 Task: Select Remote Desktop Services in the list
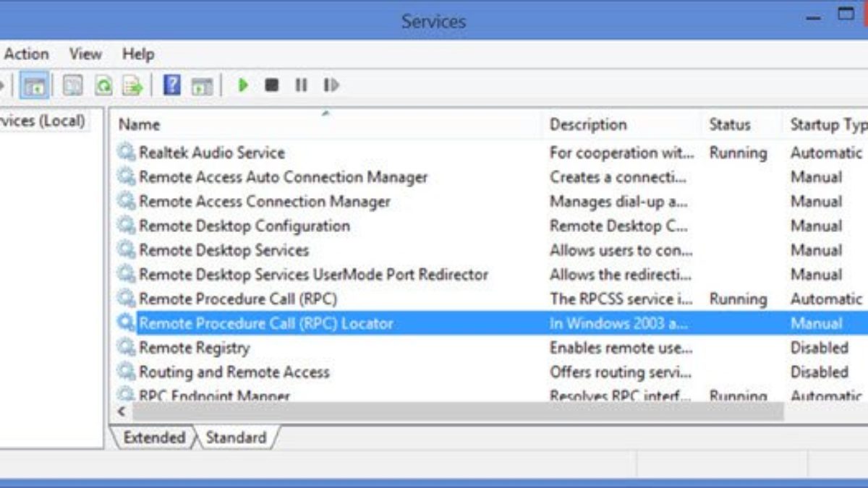click(x=224, y=250)
